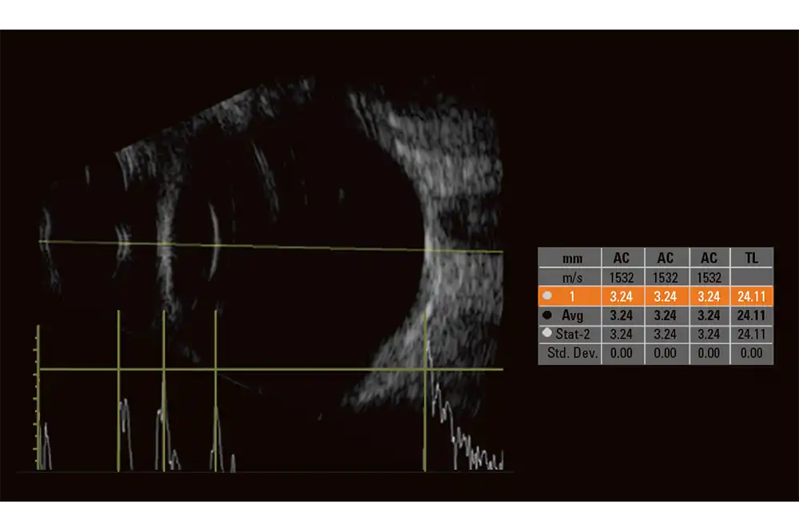Select the white dot on measurement row 1
This screenshot has height=532, width=799.
(x=547, y=296)
